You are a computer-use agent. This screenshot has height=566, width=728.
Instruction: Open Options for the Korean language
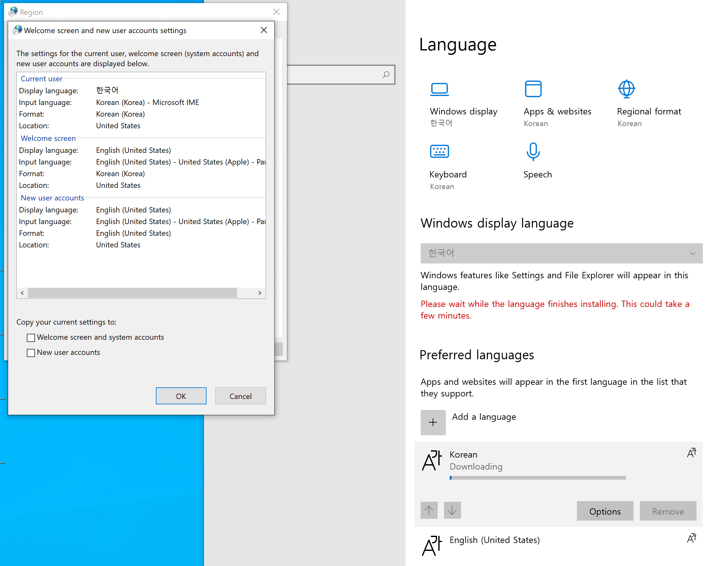(x=605, y=511)
